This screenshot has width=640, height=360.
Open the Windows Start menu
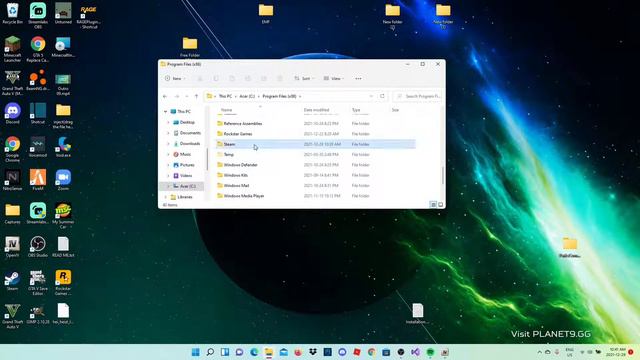[196, 352]
